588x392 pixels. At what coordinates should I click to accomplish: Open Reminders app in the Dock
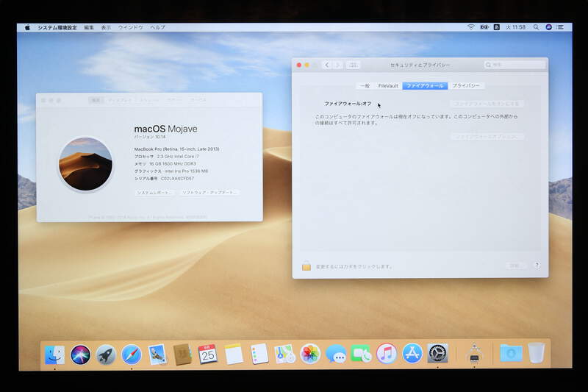tap(259, 354)
